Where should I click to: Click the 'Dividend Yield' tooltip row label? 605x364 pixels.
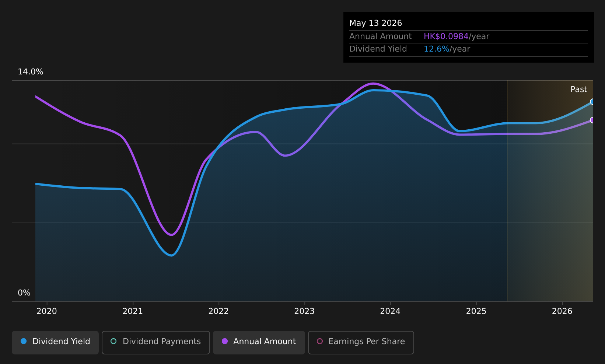point(378,49)
